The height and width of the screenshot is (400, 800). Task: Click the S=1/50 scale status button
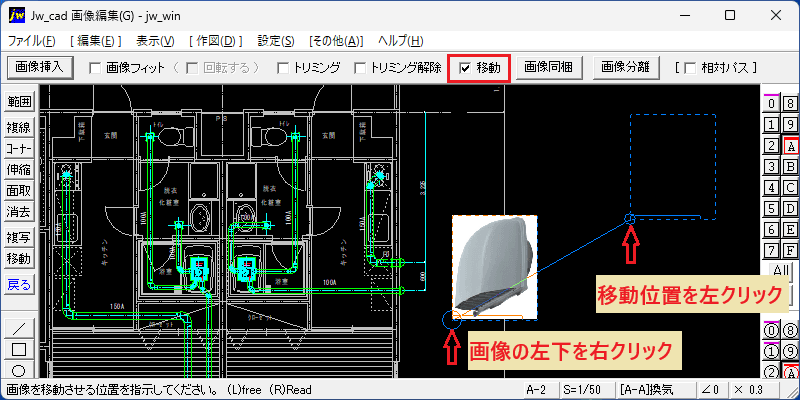586,390
